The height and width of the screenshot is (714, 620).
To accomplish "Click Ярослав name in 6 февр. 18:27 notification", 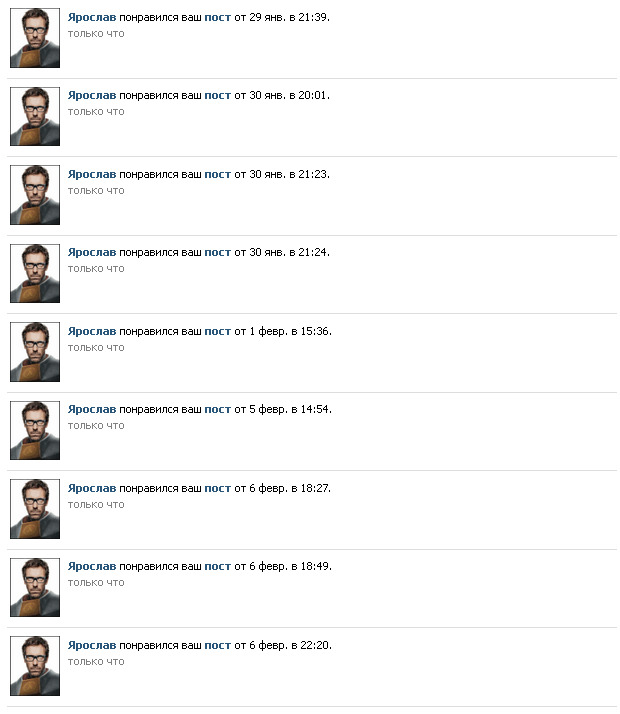I will 92,488.
